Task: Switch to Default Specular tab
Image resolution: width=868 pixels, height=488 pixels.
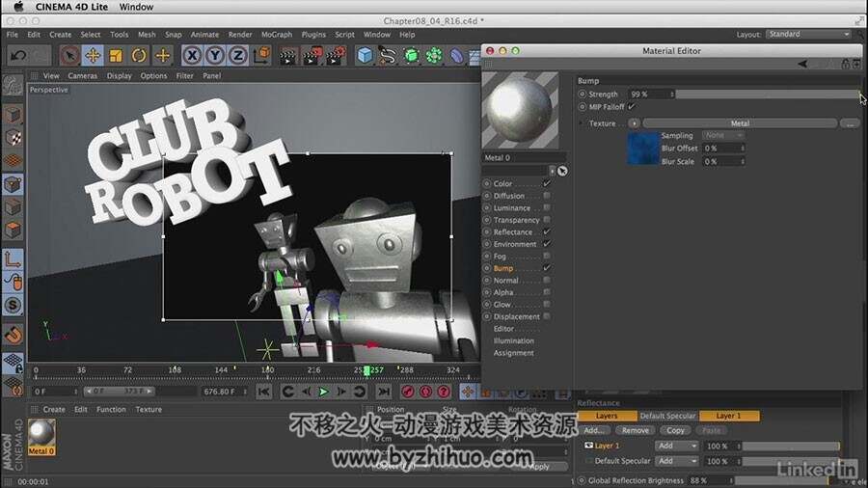Action: (668, 416)
